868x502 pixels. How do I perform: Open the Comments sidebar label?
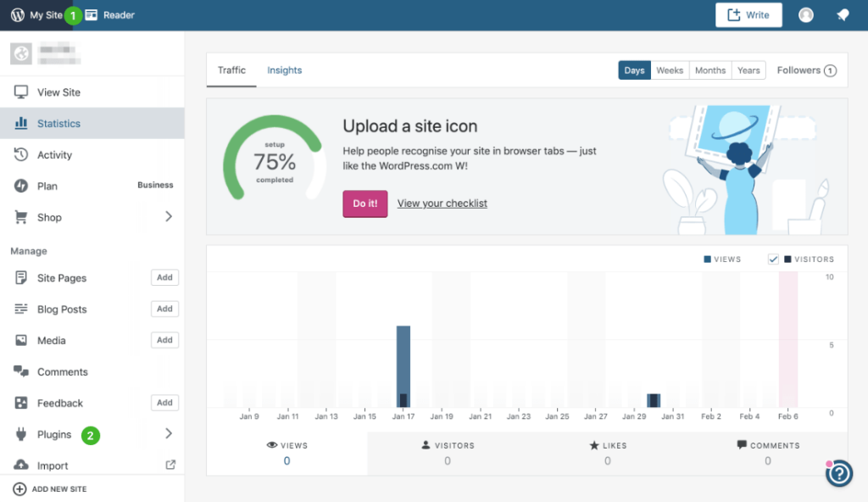tap(63, 371)
